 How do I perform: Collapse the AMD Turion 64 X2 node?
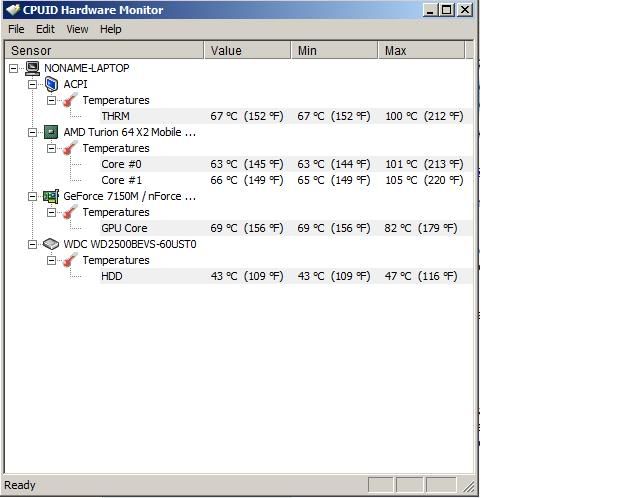point(32,132)
